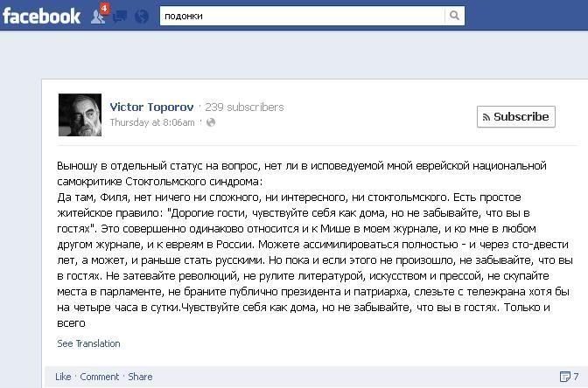
Task: Open the Thursday at 8:06am timestamp
Action: point(152,122)
